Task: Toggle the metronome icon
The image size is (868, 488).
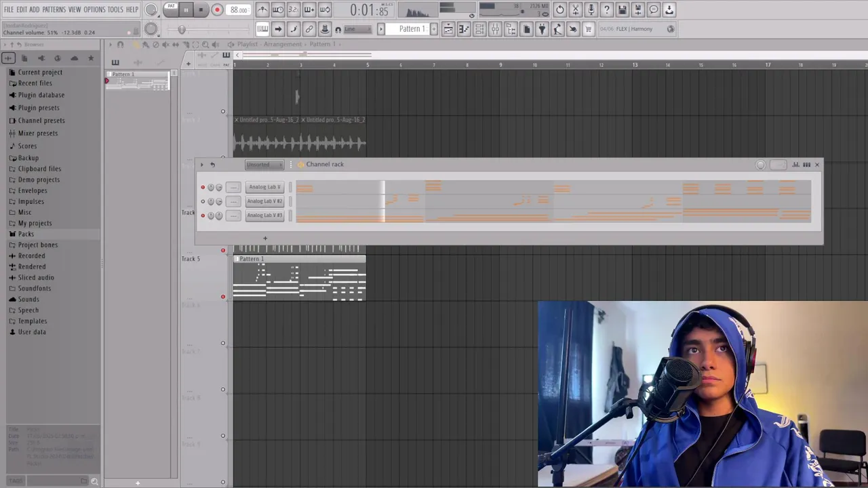Action: click(x=262, y=9)
